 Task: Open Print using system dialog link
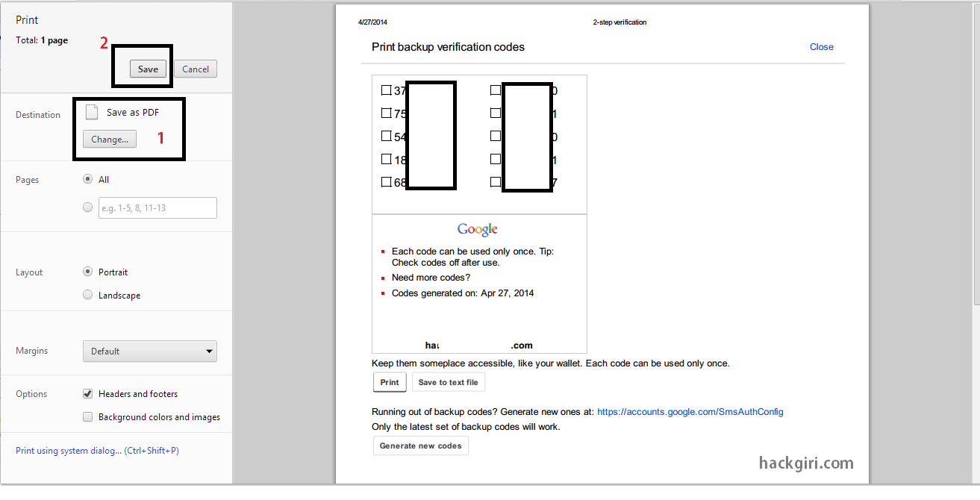pos(97,451)
